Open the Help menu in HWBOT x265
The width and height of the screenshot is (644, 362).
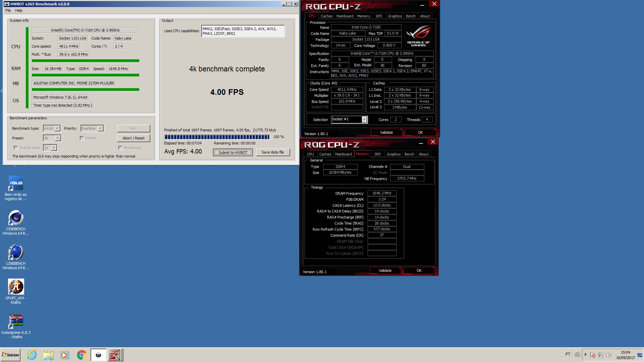click(19, 10)
